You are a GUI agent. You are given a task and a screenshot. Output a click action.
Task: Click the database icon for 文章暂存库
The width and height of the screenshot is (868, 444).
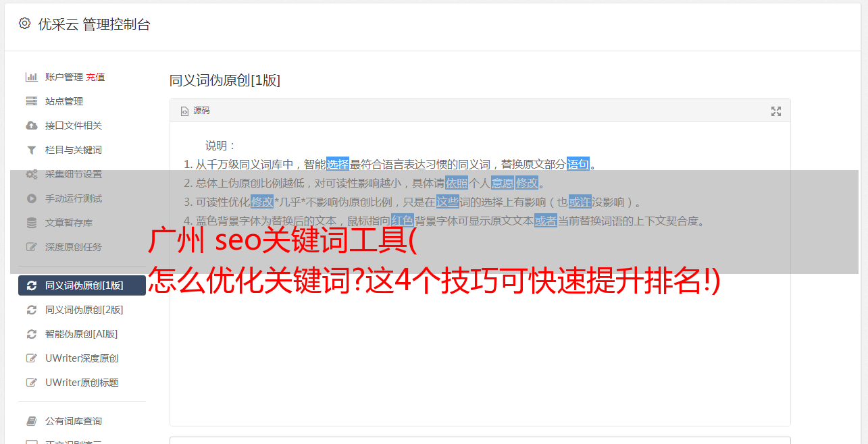31,223
